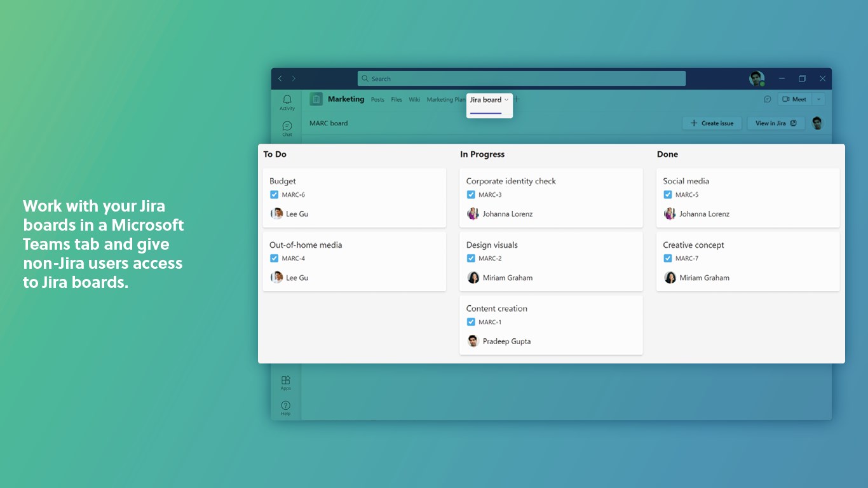Toggle the MARC-6 task checkbox icon
The height and width of the screenshot is (488, 868).
point(274,195)
